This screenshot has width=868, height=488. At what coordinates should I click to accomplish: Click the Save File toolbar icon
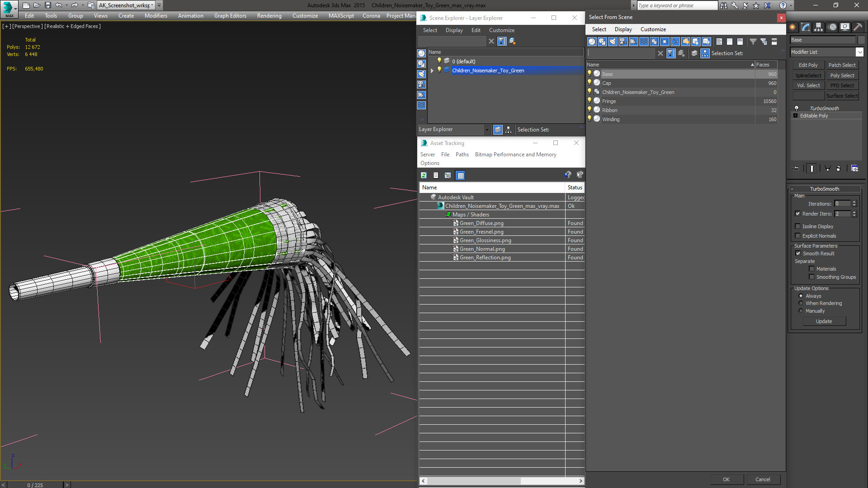[x=48, y=5]
